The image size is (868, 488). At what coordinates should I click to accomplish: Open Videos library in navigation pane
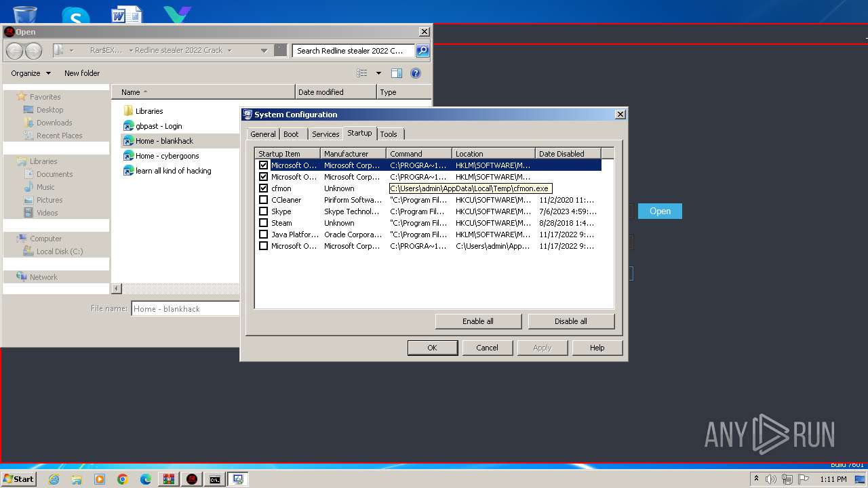coord(47,213)
